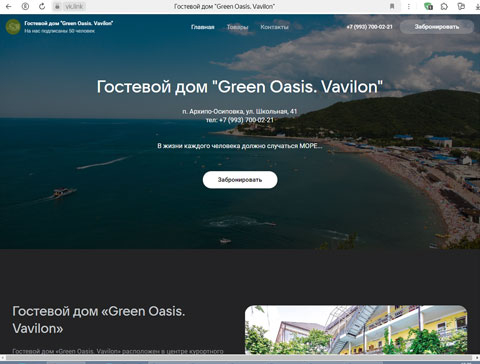Click the lock icon in address bar
Screen dimensions: 480x364
pos(57,6)
